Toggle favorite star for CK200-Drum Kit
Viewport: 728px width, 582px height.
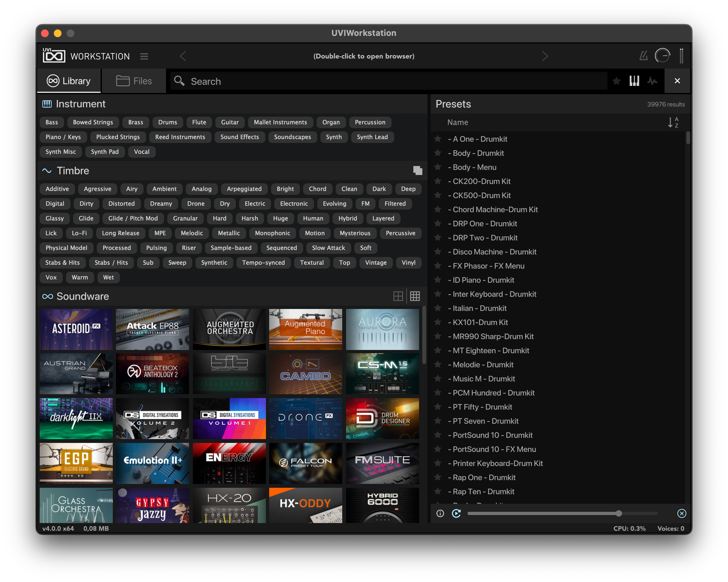[x=438, y=181]
